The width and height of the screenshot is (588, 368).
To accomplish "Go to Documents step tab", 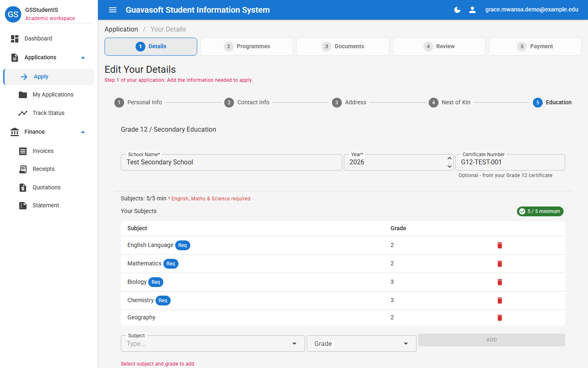I will (343, 47).
